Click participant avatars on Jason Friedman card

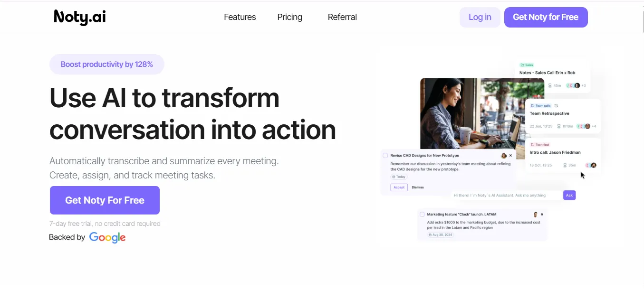(590, 165)
